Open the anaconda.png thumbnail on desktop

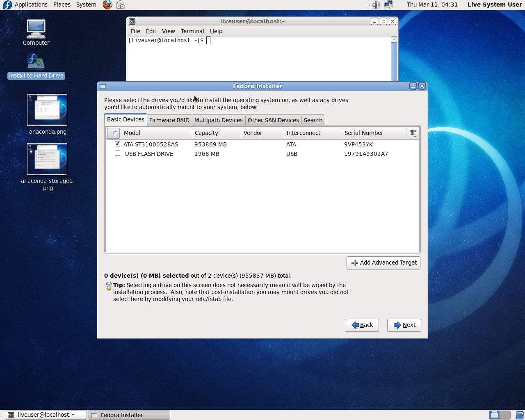47,110
